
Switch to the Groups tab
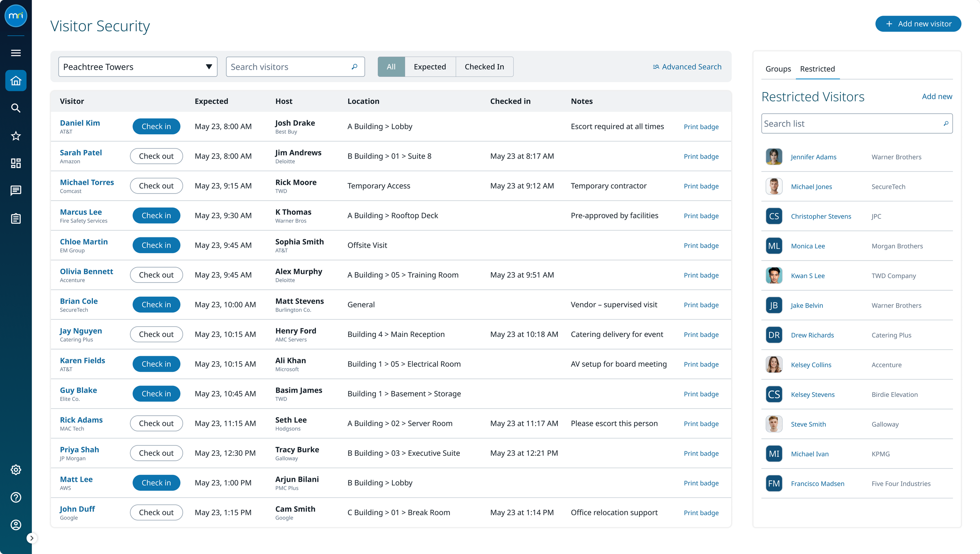coord(778,69)
